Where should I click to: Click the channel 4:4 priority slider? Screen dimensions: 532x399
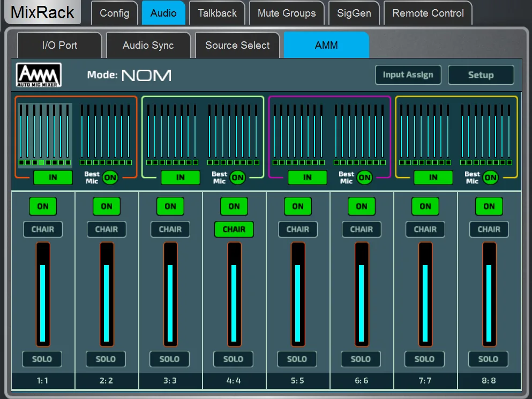click(x=234, y=294)
